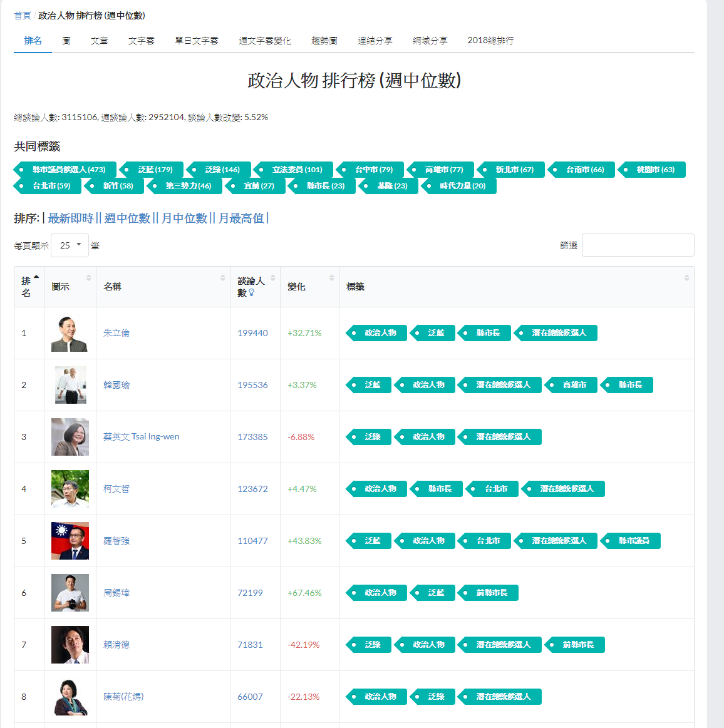Open the 2018總排行 tab
The height and width of the screenshot is (728, 724).
click(490, 41)
